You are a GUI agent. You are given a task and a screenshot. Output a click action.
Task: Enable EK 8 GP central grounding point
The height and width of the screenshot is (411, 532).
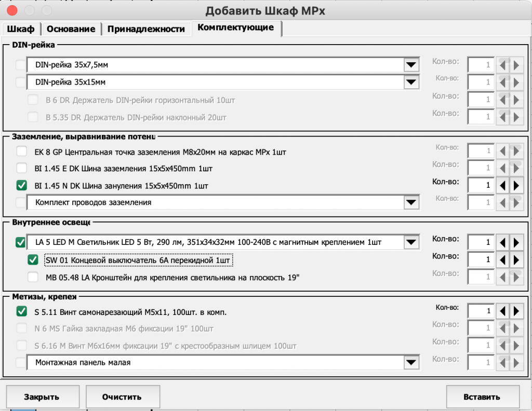coord(22,152)
